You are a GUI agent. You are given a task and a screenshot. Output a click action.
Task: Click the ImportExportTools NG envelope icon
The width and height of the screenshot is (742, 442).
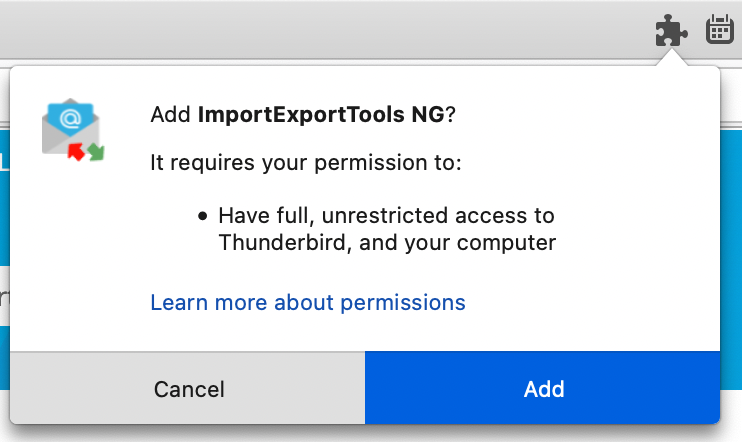click(73, 129)
